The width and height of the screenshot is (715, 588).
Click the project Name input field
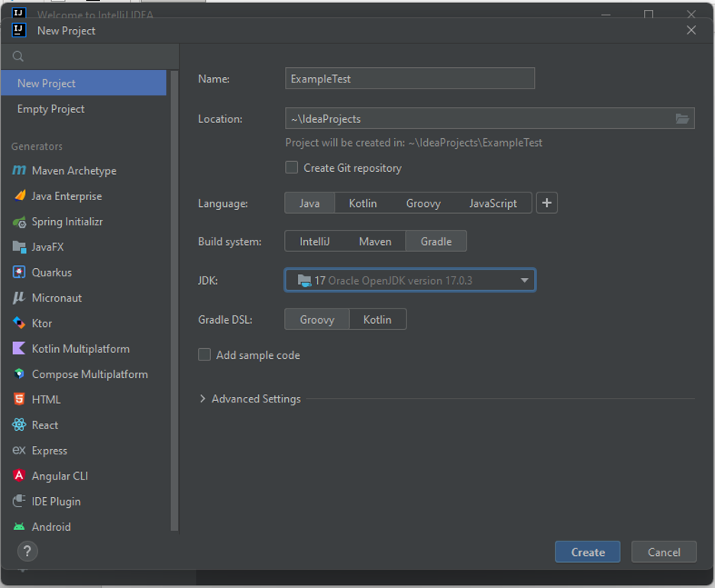410,79
